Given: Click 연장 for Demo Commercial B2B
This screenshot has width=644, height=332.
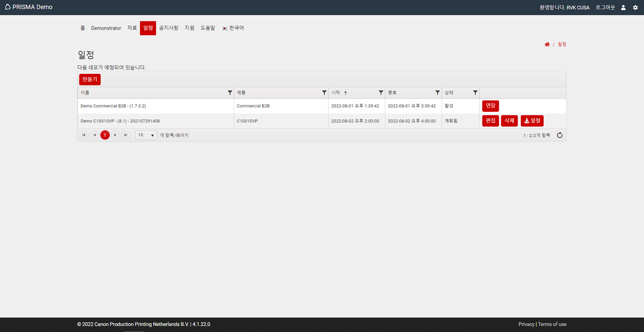Looking at the screenshot, I should click(x=490, y=106).
